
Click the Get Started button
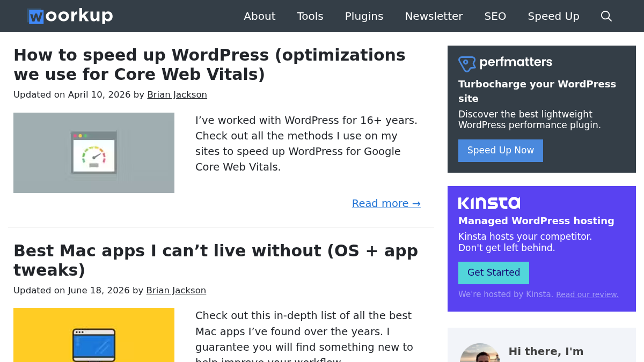coord(494,273)
